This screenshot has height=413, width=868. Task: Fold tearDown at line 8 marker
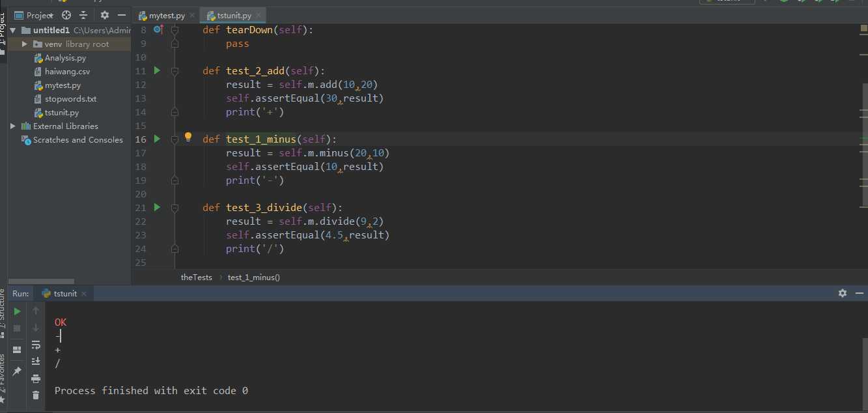point(175,30)
